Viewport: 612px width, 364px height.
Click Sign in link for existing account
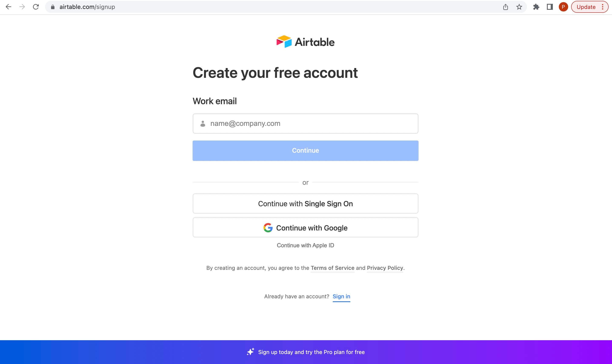341,296
